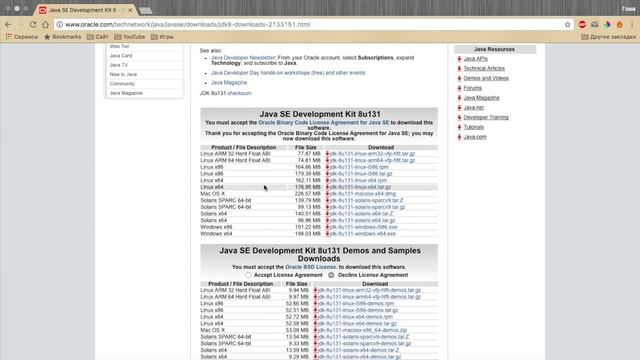Open Java Developer Day workshops link

point(288,73)
